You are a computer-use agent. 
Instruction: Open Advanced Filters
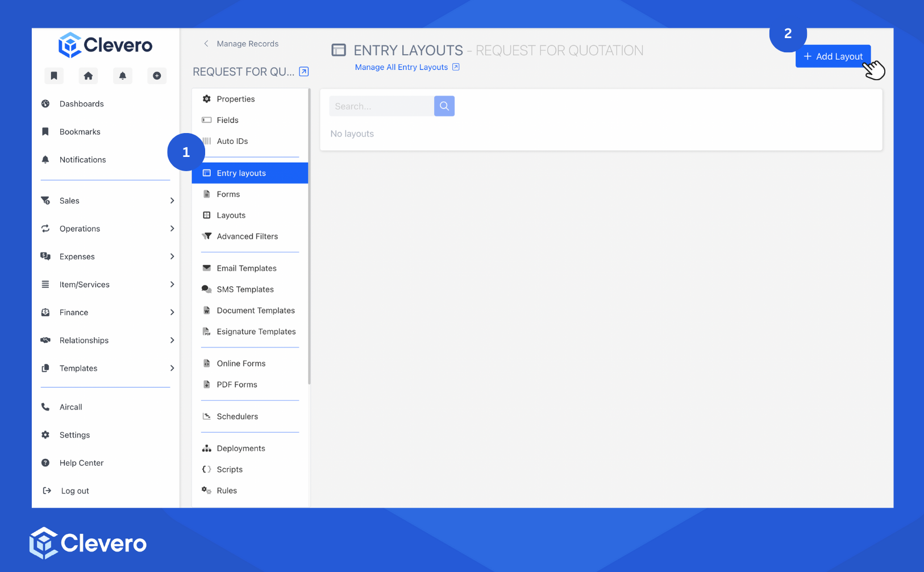pyautogui.click(x=250, y=236)
